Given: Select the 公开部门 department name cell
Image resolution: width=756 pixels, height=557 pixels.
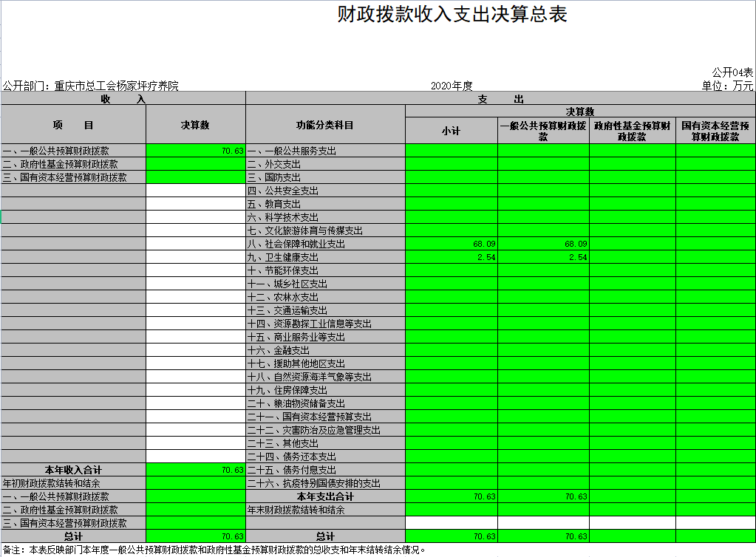Looking at the screenshot, I should tap(91, 86).
